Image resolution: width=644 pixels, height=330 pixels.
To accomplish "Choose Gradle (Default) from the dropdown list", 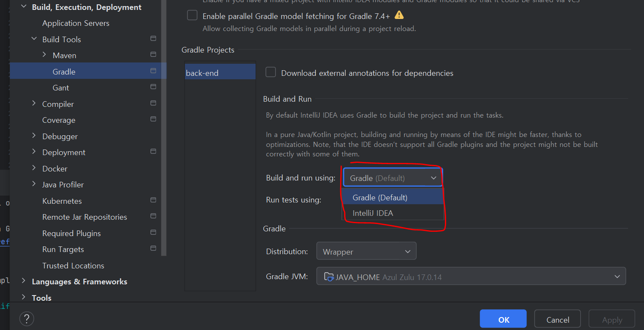I will click(x=393, y=197).
